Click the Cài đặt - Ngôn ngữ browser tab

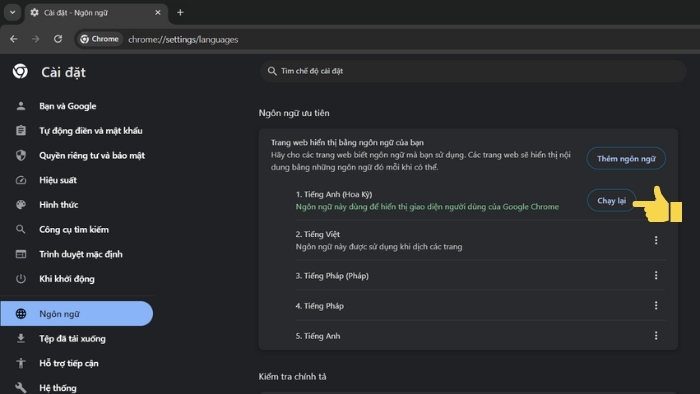click(96, 12)
